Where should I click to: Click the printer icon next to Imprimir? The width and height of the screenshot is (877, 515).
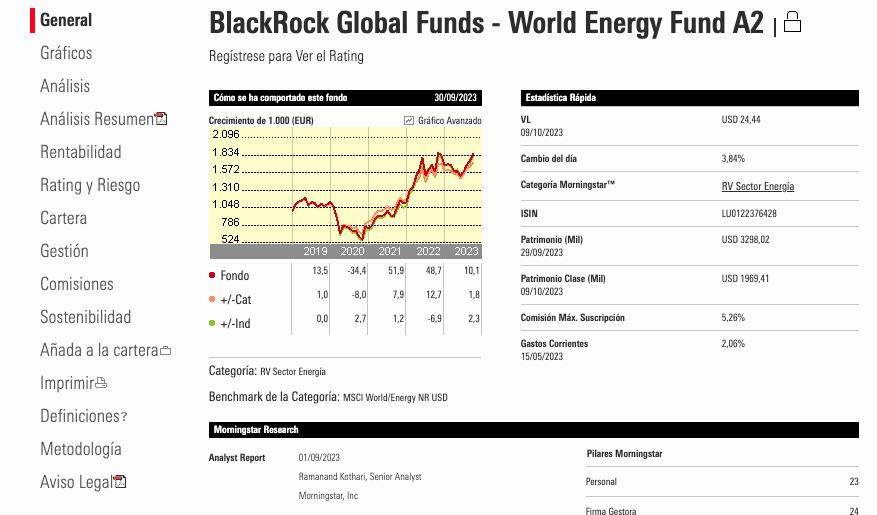[x=101, y=383]
